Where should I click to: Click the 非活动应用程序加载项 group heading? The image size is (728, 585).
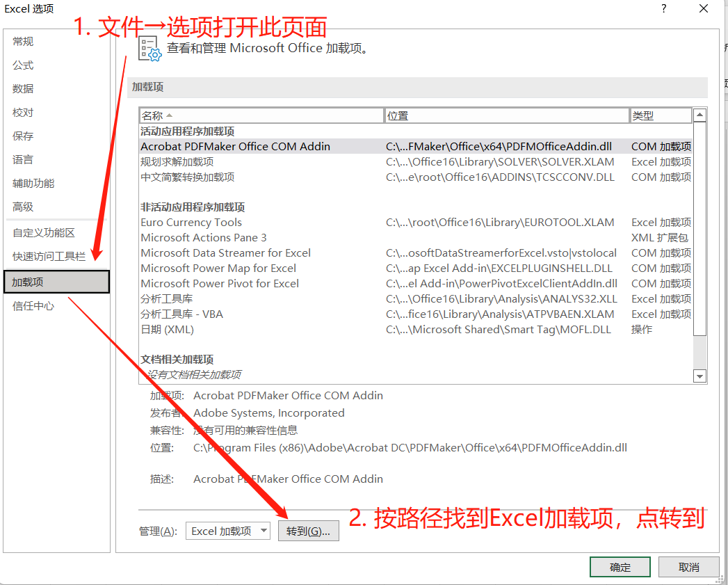pyautogui.click(x=193, y=207)
